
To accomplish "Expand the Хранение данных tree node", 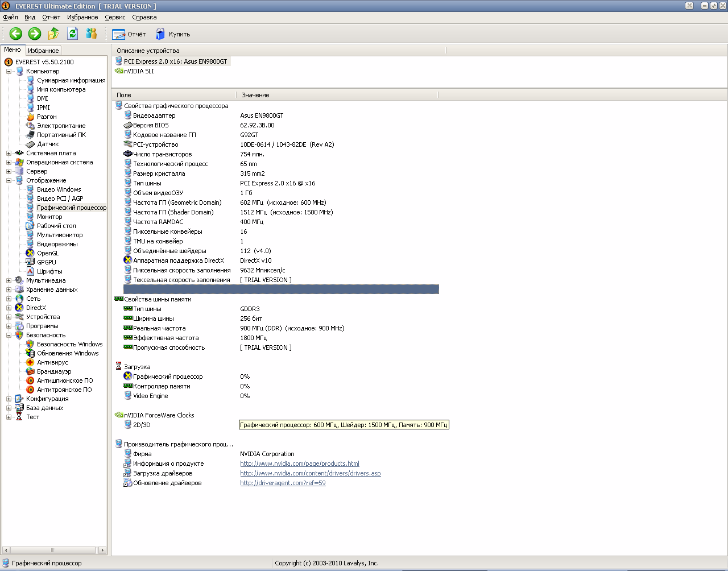I will tap(9, 289).
